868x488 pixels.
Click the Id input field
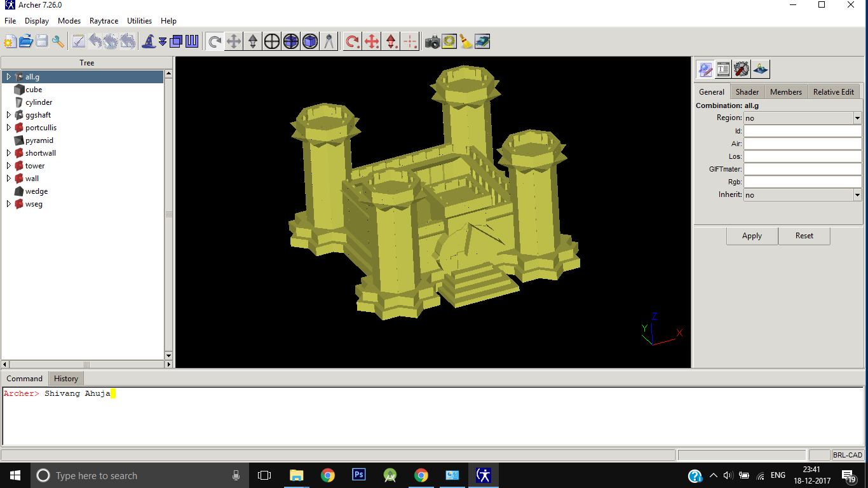point(803,131)
